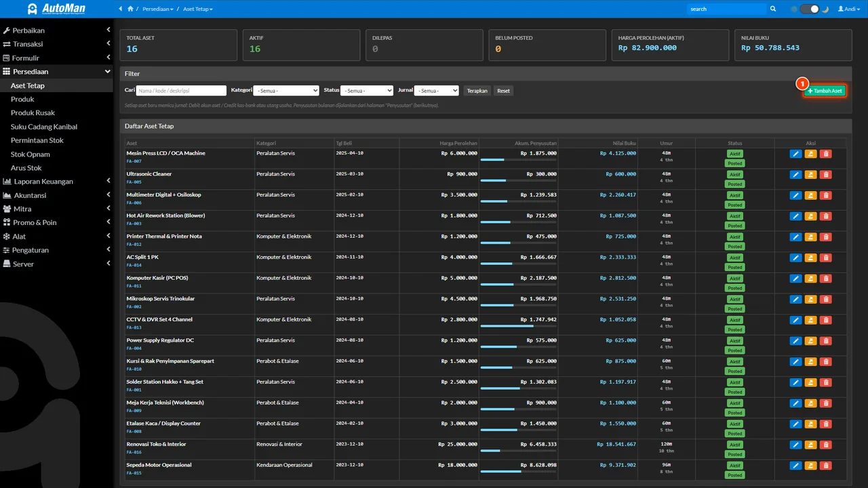
Task: Click the Tambah Aset button
Action: point(825,91)
